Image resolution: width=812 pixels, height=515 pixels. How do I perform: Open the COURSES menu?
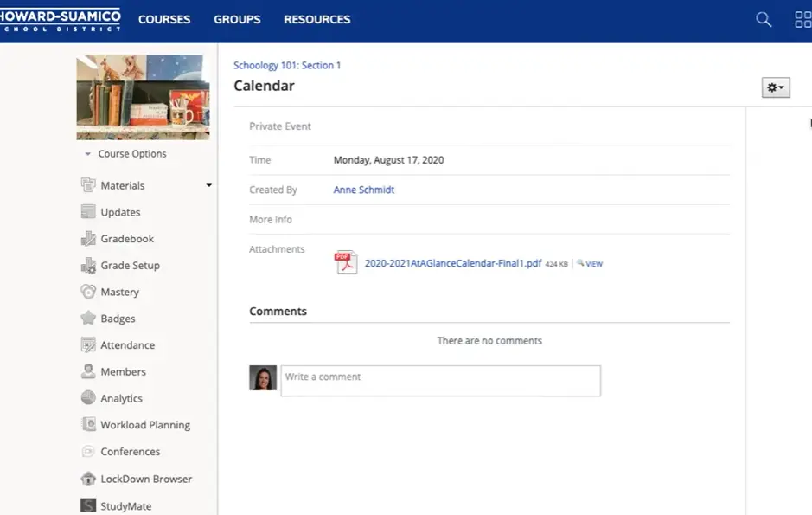click(x=164, y=19)
